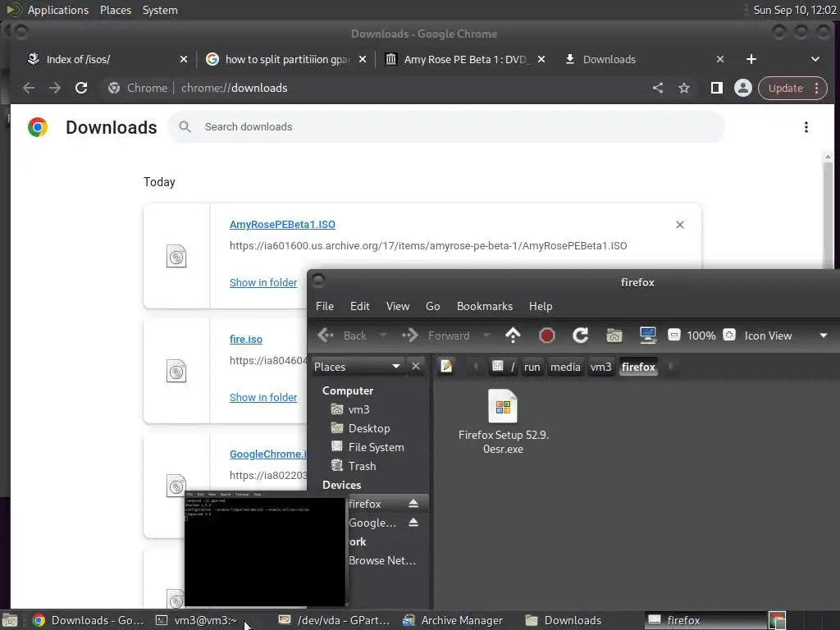Open Bookmarks menu in file manager

click(484, 307)
